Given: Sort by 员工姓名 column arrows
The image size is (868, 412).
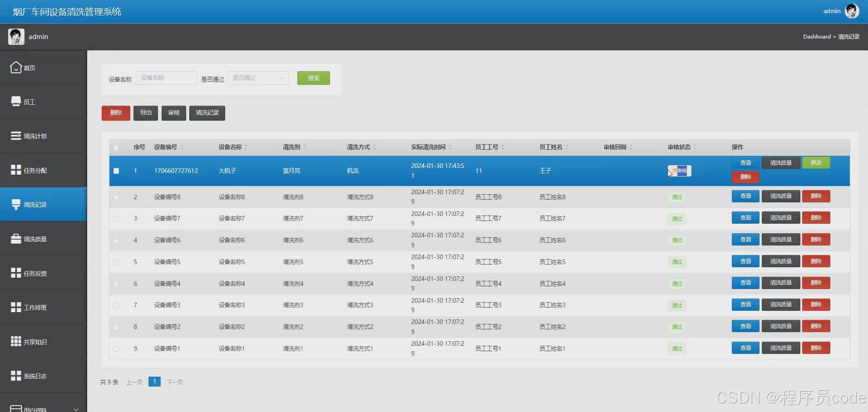Looking at the screenshot, I should click(567, 147).
